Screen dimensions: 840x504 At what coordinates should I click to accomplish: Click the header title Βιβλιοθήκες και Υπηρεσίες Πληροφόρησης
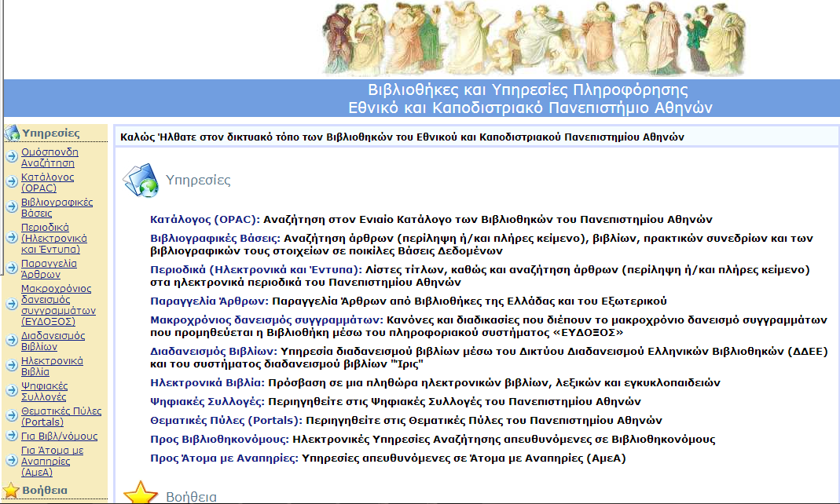(x=528, y=89)
